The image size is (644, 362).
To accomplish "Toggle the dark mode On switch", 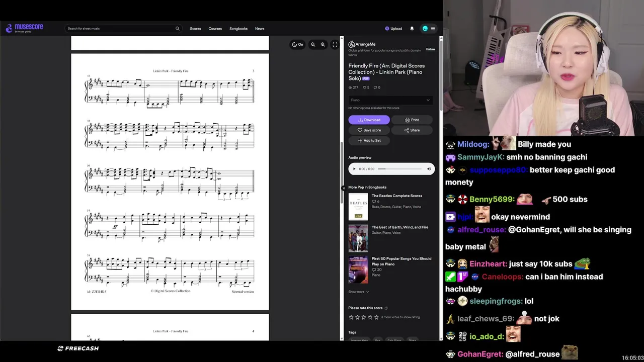I will (297, 44).
